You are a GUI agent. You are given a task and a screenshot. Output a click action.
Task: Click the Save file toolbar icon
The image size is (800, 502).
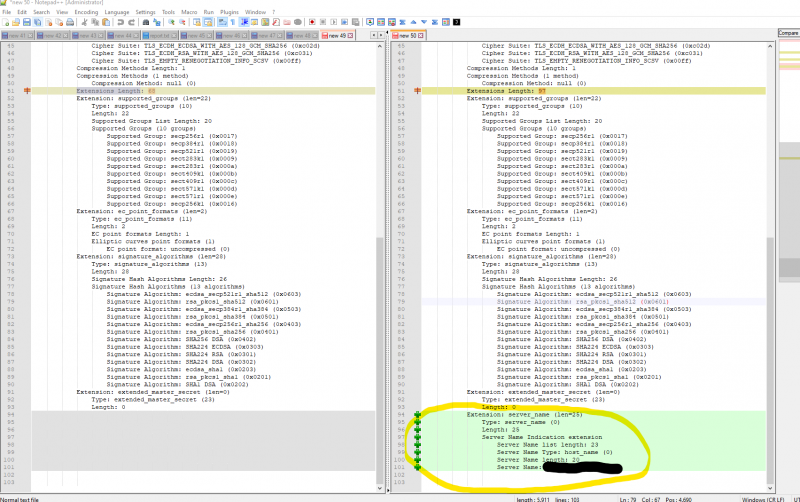pos(27,21)
